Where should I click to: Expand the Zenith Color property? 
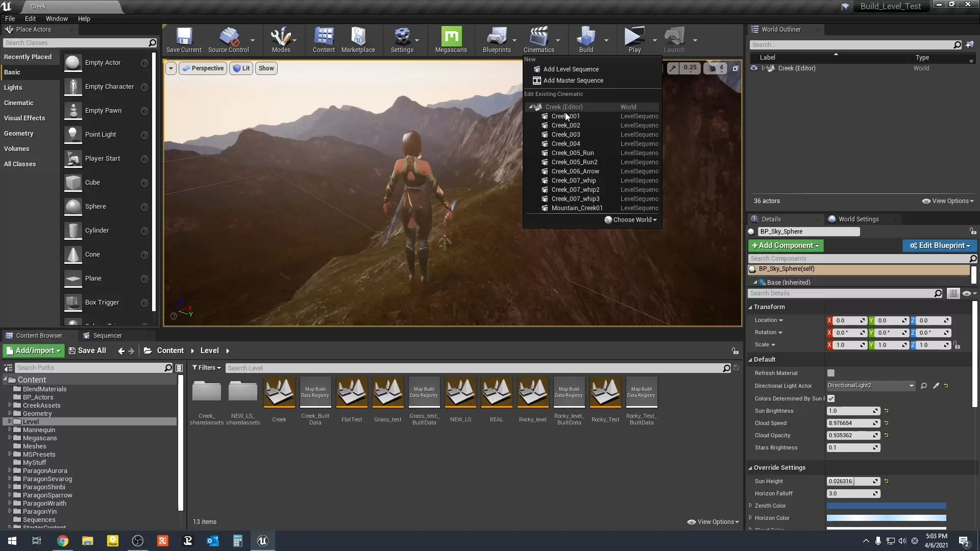751,506
